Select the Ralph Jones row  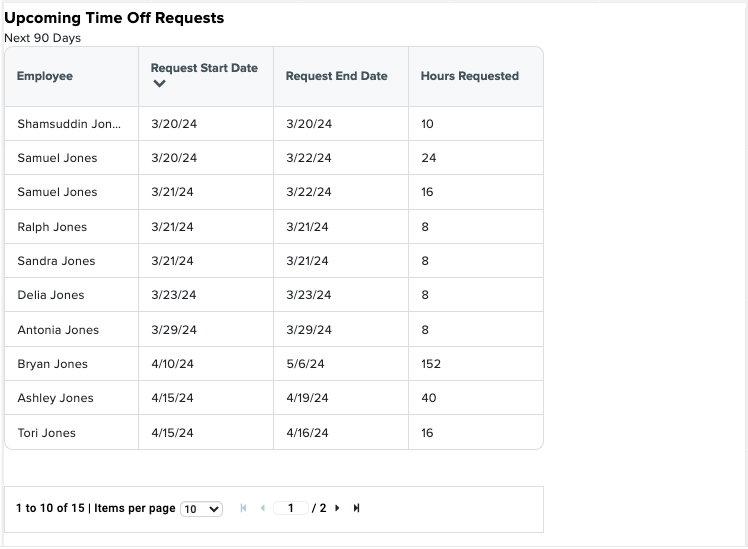(274, 227)
